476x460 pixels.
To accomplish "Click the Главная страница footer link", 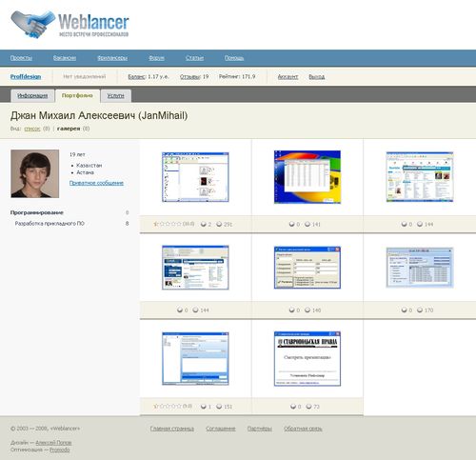I will pyautogui.click(x=171, y=429).
